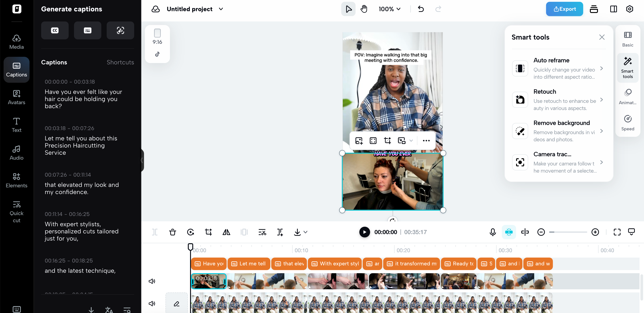The width and height of the screenshot is (644, 313).
Task: Click the mirror flip icon in timeline toolbar
Action: coord(226,232)
